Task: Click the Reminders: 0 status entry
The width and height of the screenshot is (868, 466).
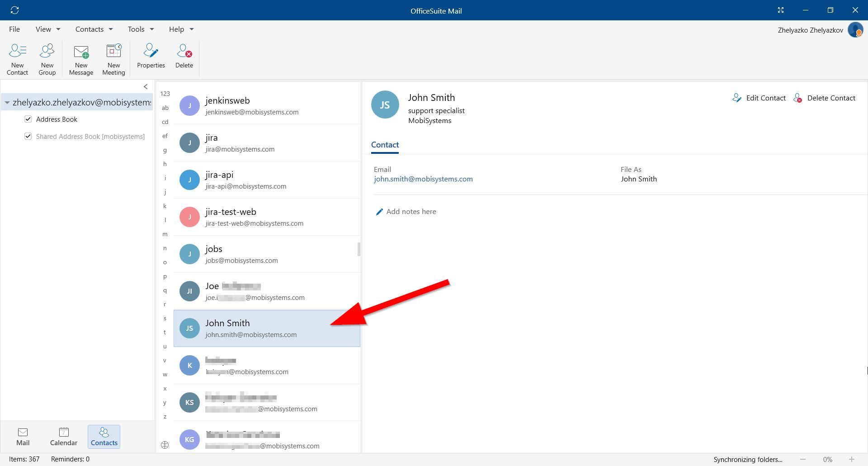Action: [70, 459]
